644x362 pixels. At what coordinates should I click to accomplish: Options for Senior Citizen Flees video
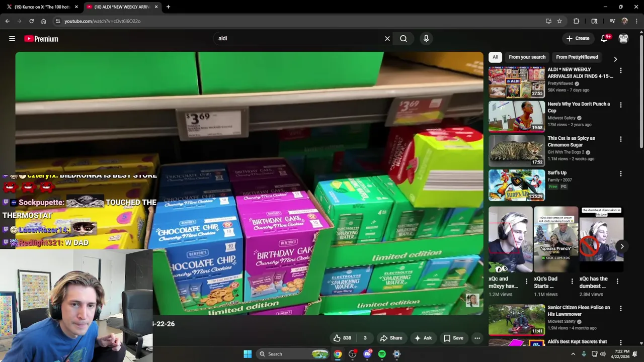tap(620, 308)
